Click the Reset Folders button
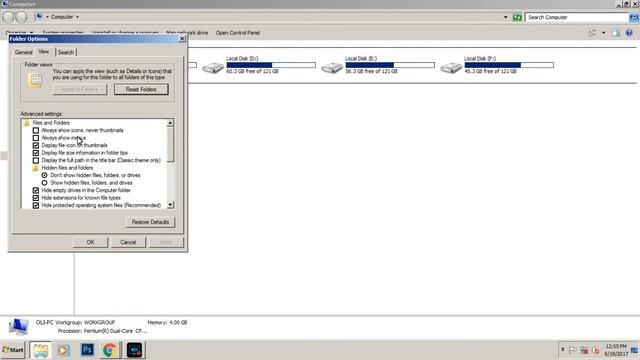The width and height of the screenshot is (640, 360). [141, 89]
